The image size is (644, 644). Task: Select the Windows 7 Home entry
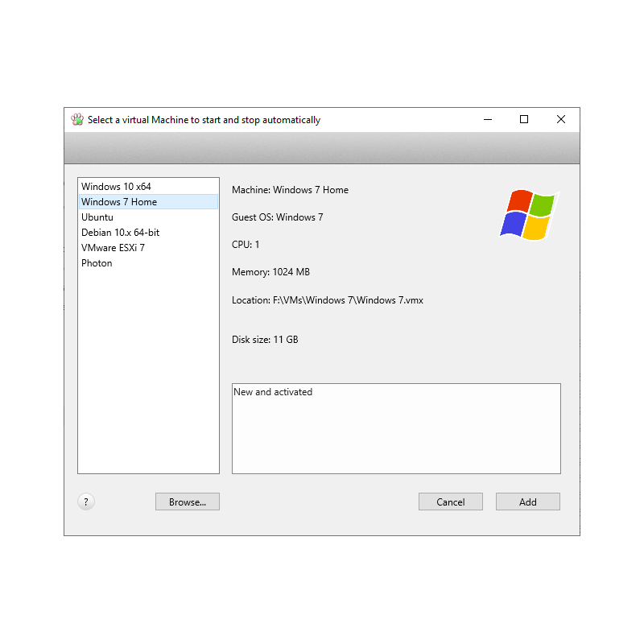coord(119,202)
